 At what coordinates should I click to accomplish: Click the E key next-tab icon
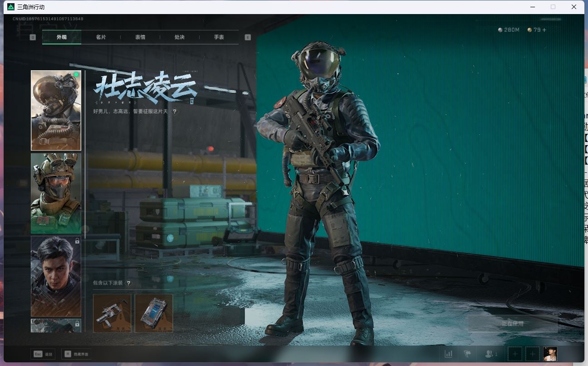248,37
